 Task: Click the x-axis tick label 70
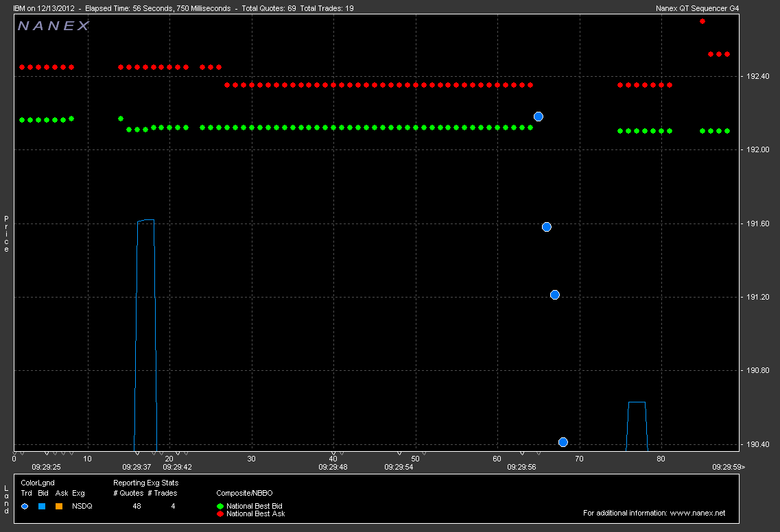(579, 459)
